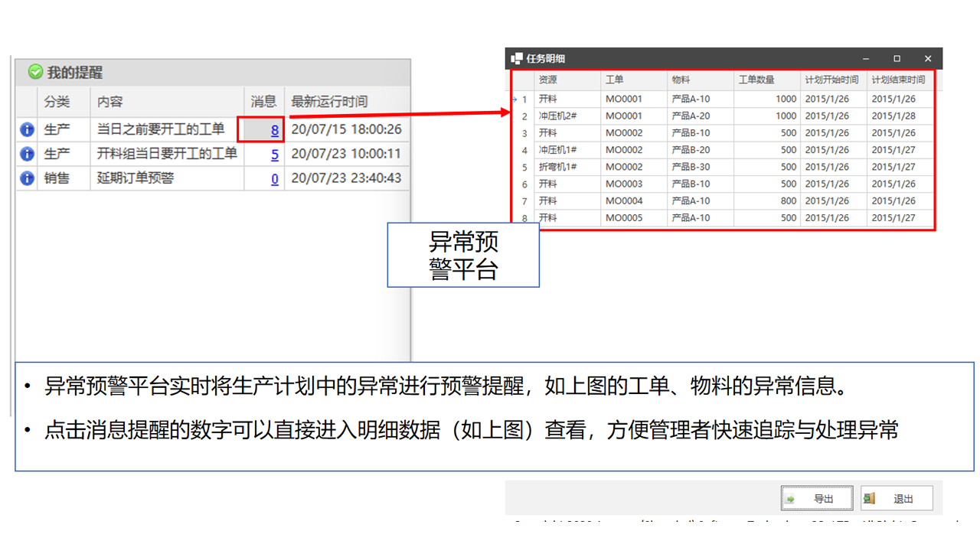The image size is (980, 557).
Task: Sort by 资源 column header
Action: (547, 80)
